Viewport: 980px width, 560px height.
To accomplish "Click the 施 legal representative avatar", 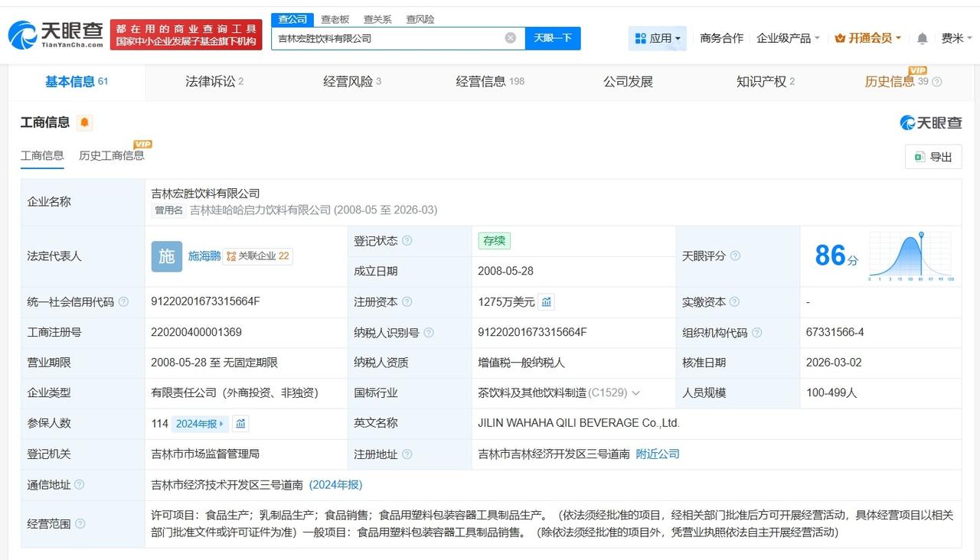I will coord(166,256).
